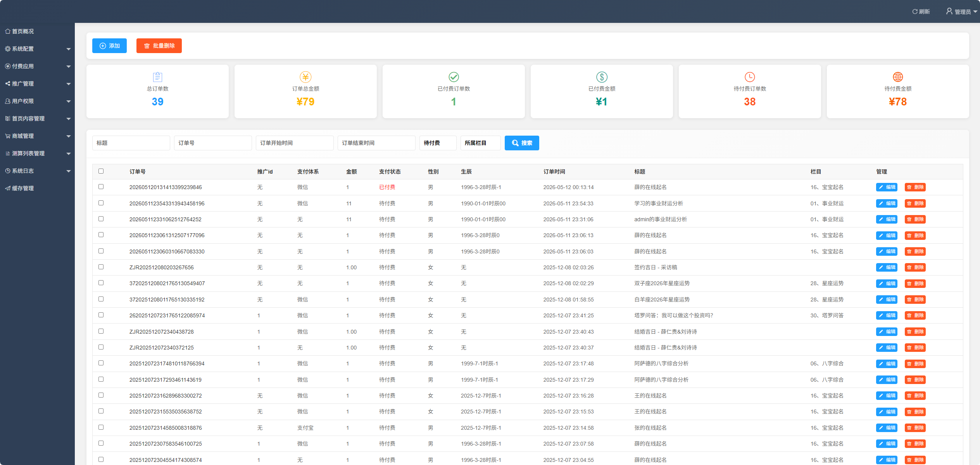The image size is (980, 465).
Task: Open 首页概况 in the sidebar
Action: click(37, 31)
